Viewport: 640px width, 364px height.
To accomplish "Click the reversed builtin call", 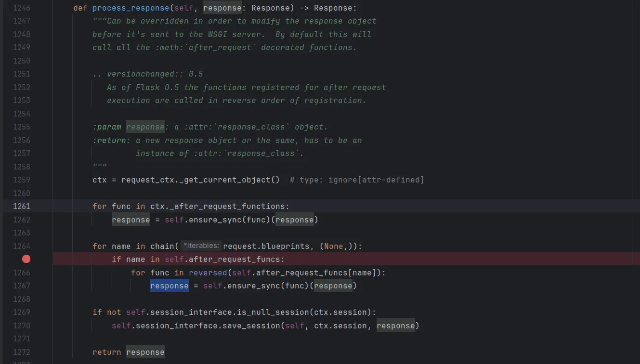I will point(208,273).
